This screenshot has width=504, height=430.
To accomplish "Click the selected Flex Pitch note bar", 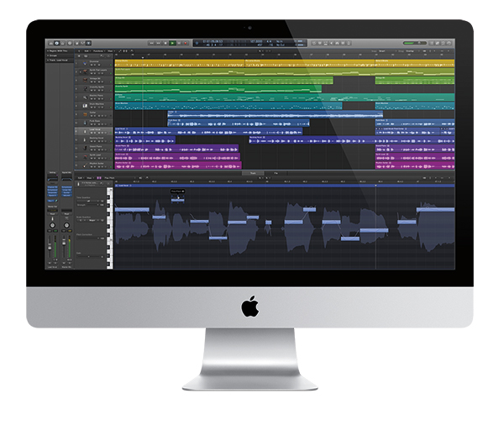I will (x=178, y=201).
